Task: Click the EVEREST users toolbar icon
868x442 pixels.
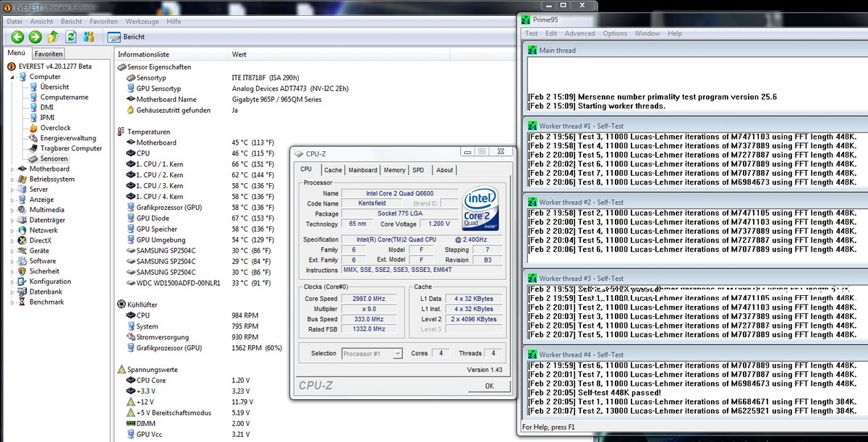Action: (89, 37)
